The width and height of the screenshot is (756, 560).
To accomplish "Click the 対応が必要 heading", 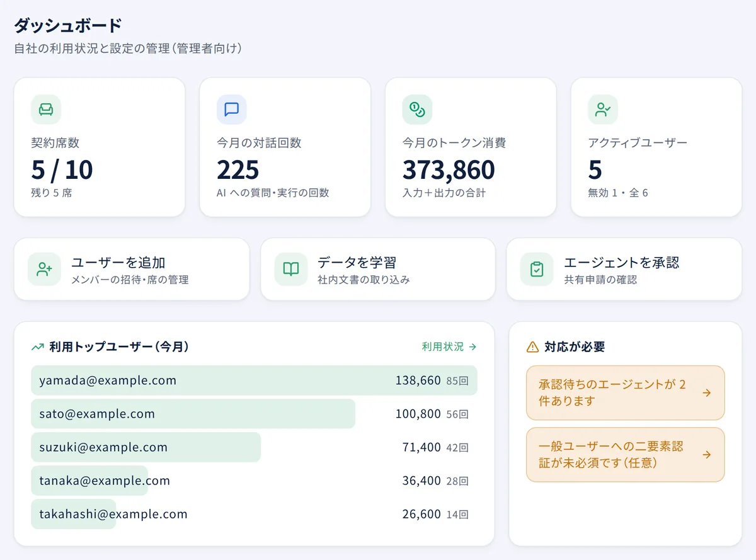I will point(575,347).
